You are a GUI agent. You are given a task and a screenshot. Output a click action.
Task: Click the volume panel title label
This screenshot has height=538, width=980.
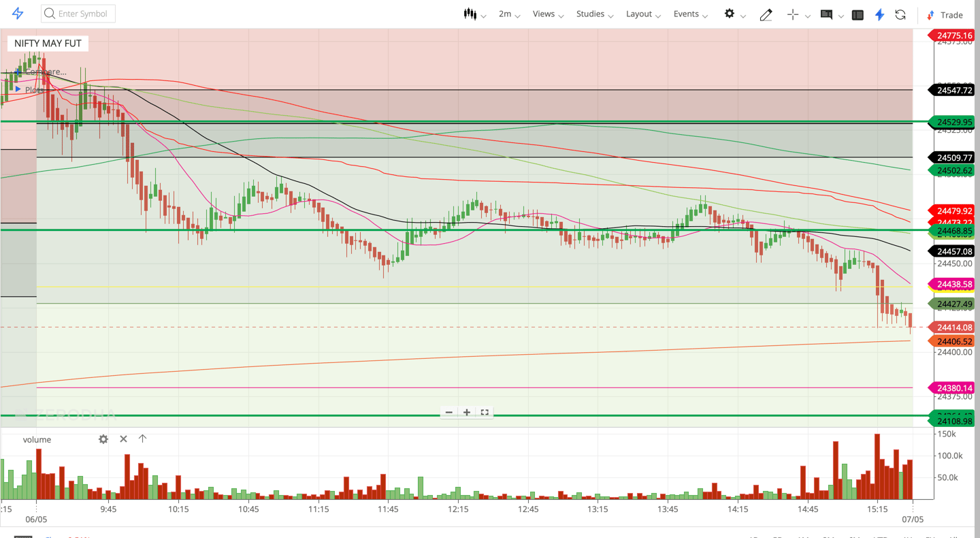pyautogui.click(x=37, y=439)
